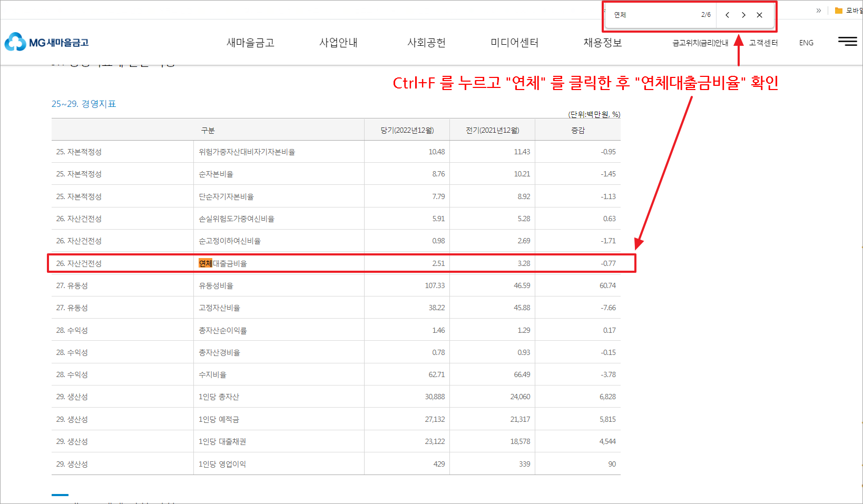Expand the hidden bookmarks chevron
The image size is (863, 504).
pyautogui.click(x=818, y=10)
